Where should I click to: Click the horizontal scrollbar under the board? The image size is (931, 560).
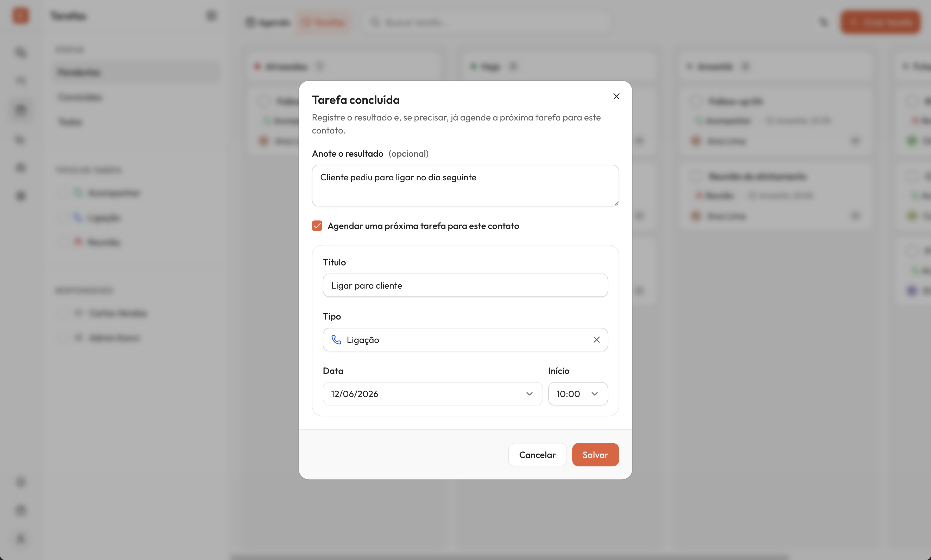click(510, 557)
